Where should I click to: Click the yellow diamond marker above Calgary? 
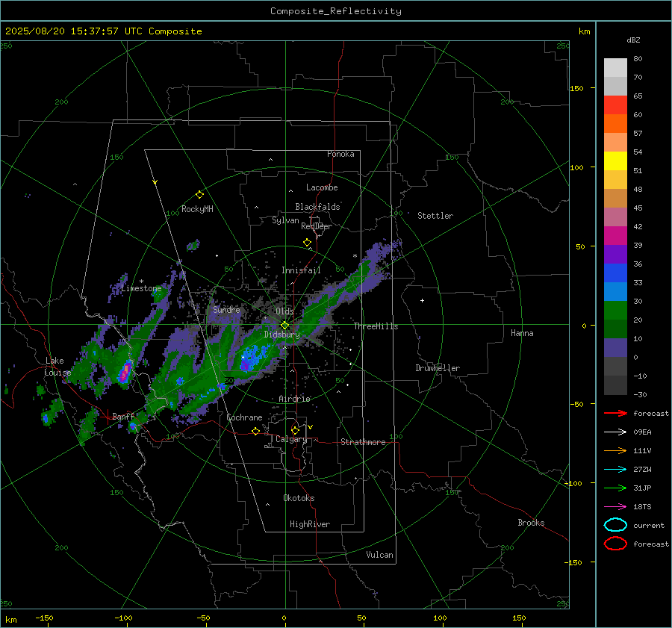[x=295, y=430]
